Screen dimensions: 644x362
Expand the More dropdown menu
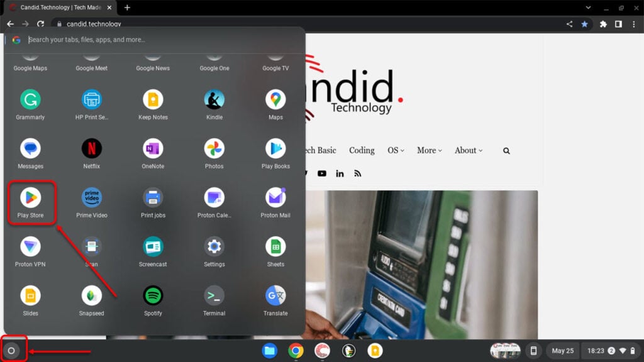430,151
